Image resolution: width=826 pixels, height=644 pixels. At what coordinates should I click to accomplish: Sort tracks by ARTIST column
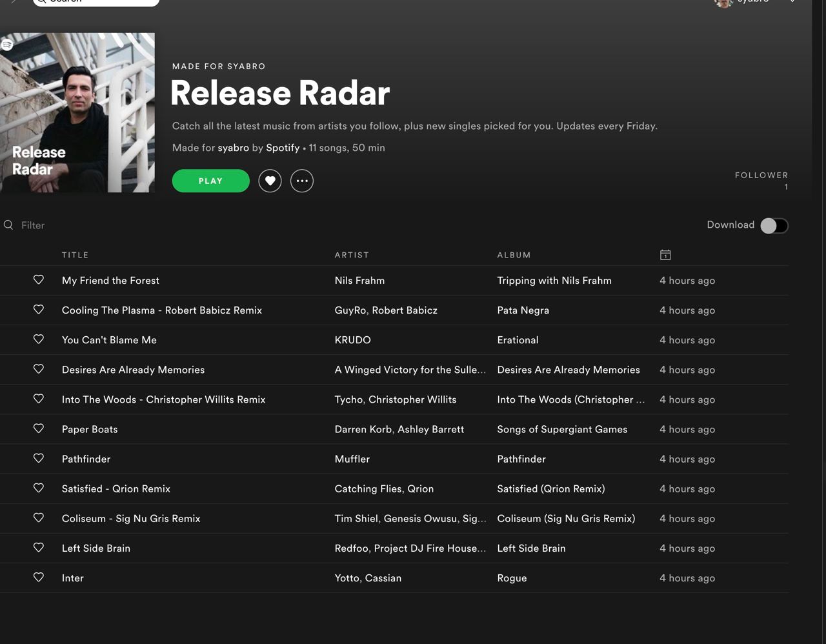352,255
